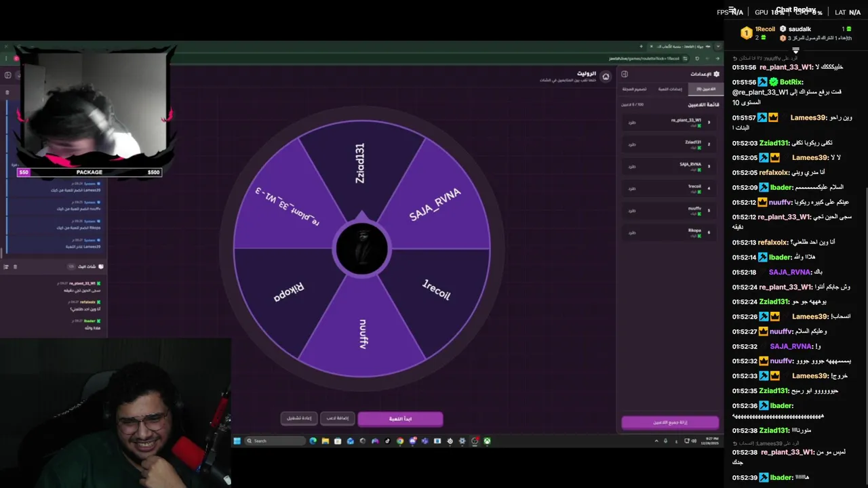The width and height of the screenshot is (868, 488).
Task: Click 1Recoil leaderboard entry in Chat Replay
Action: pyautogui.click(x=757, y=33)
